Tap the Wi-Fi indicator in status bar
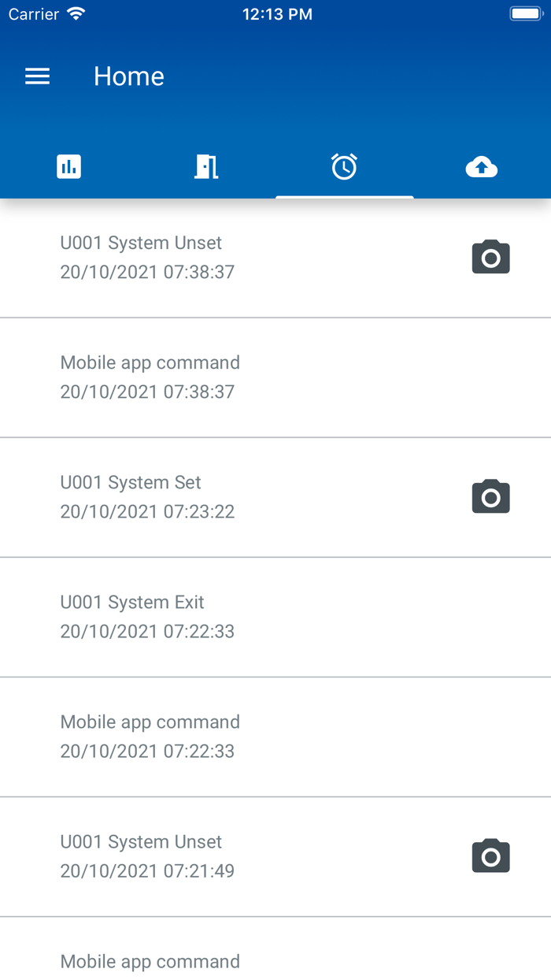551x980 pixels. [75, 13]
